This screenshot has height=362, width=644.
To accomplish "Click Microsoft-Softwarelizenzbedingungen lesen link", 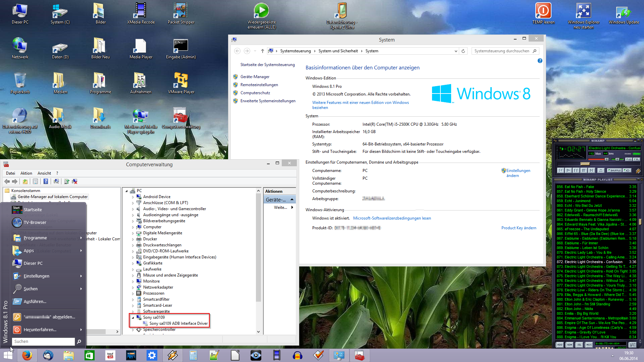I will coord(392,218).
